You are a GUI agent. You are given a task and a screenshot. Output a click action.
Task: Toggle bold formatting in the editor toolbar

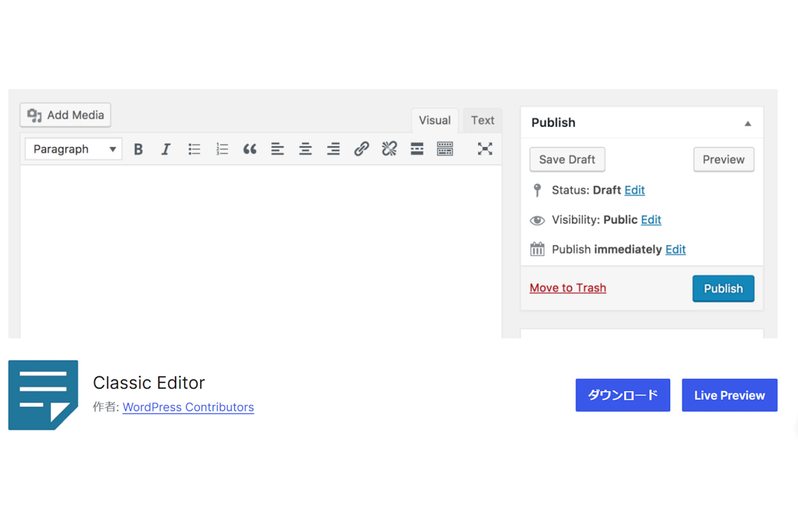(x=138, y=149)
